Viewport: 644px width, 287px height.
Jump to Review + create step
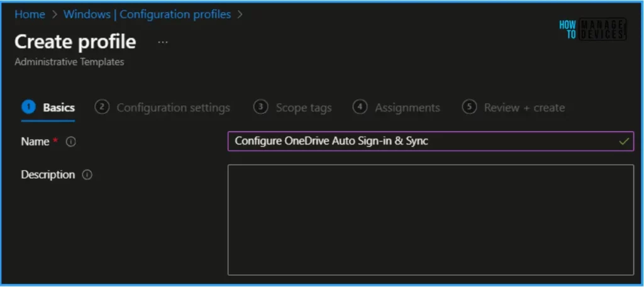pyautogui.click(x=513, y=108)
